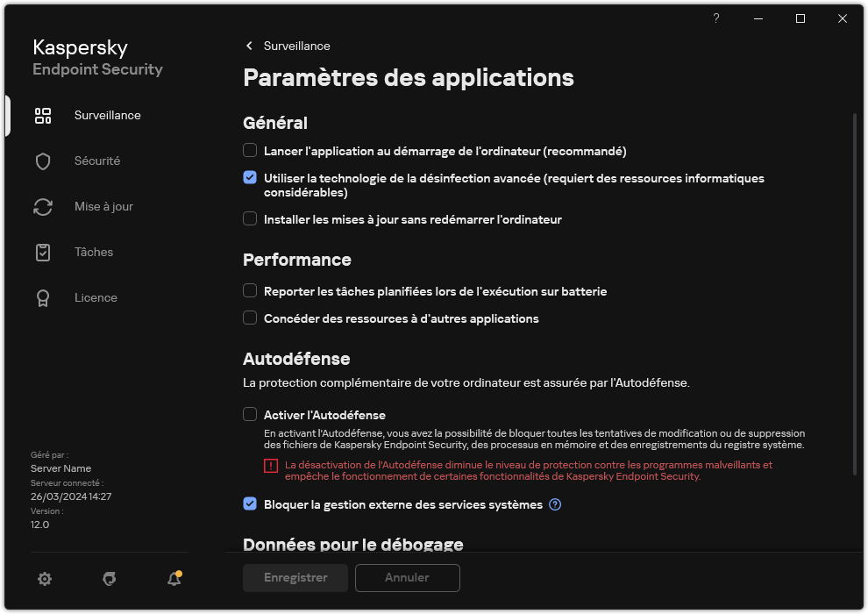Switch to the Sécurité section
This screenshot has width=868, height=614.
[x=96, y=161]
